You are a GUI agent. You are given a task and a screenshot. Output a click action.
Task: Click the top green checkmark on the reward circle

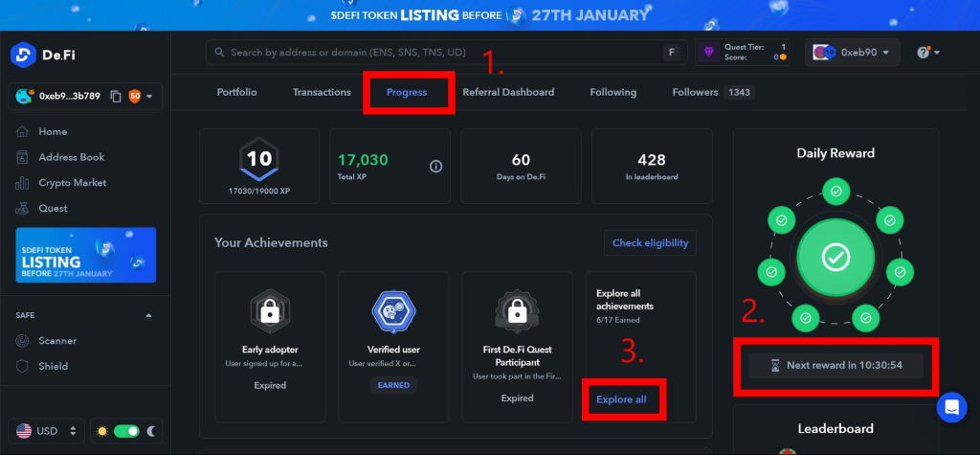[x=835, y=193]
